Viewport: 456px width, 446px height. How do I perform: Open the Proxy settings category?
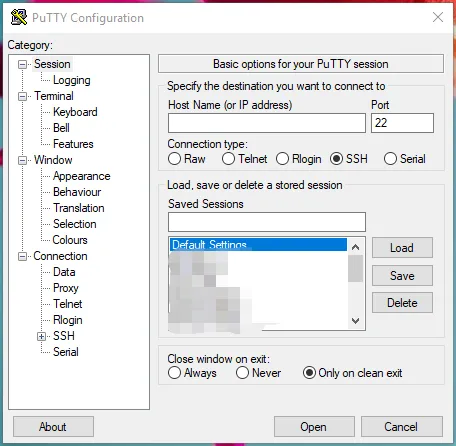66,288
